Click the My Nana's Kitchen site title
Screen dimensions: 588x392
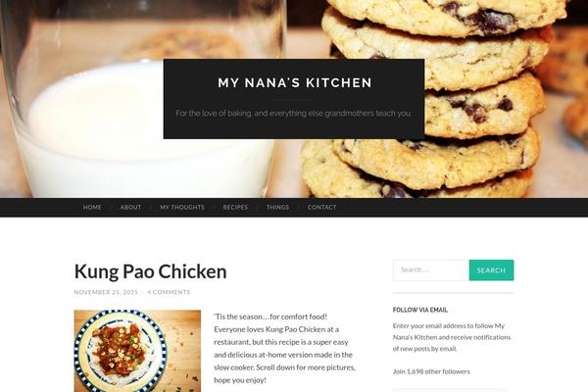(x=295, y=82)
